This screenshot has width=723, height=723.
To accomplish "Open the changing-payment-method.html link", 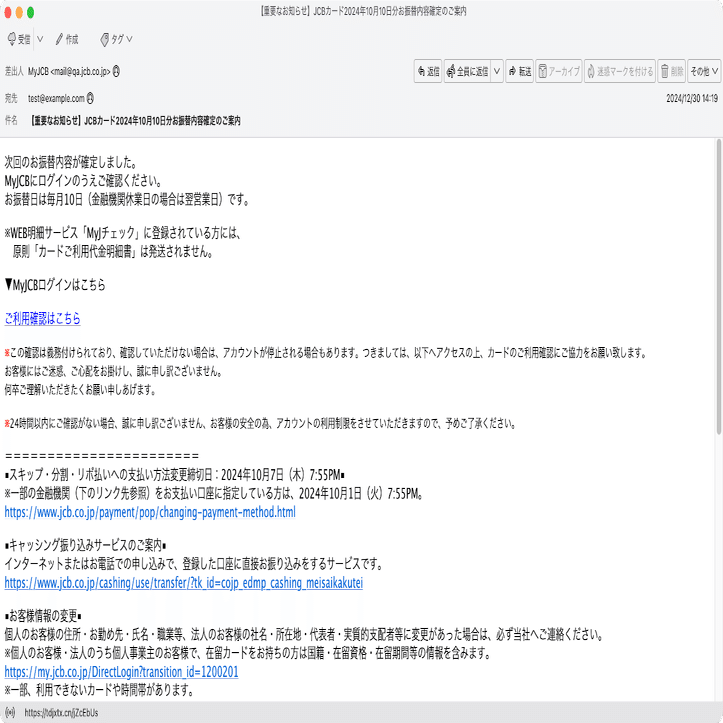I will (150, 512).
